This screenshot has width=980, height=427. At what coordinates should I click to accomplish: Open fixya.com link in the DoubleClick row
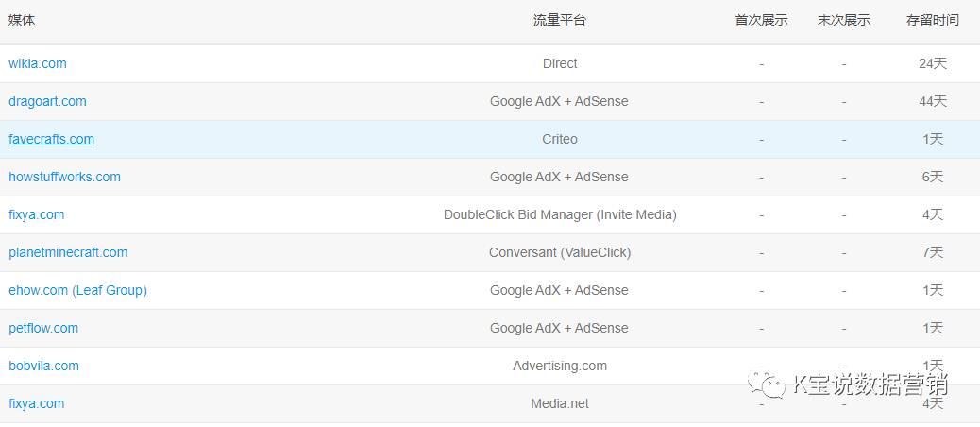[x=36, y=215]
